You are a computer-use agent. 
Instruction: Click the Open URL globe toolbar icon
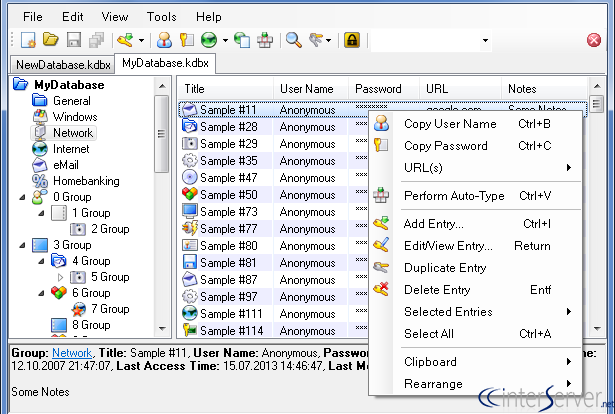(209, 40)
